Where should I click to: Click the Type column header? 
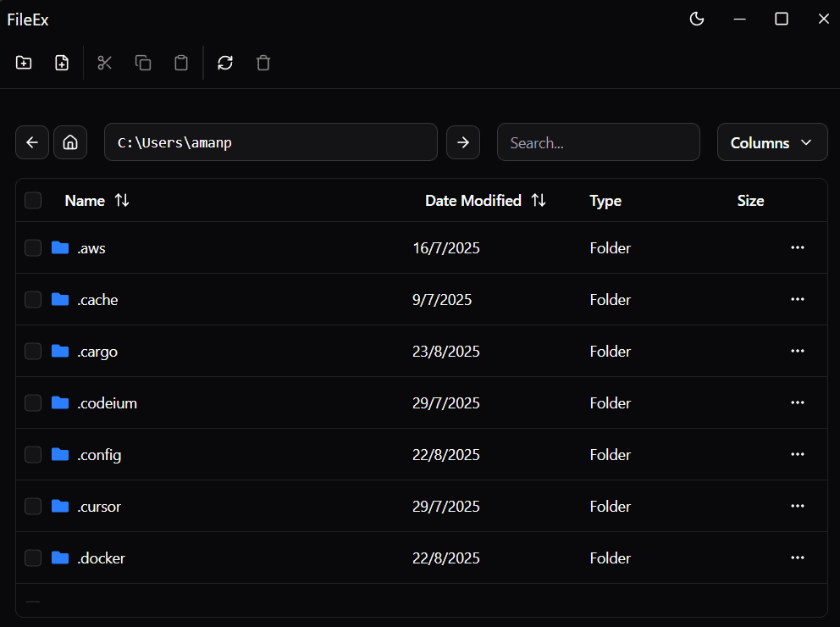tap(605, 201)
